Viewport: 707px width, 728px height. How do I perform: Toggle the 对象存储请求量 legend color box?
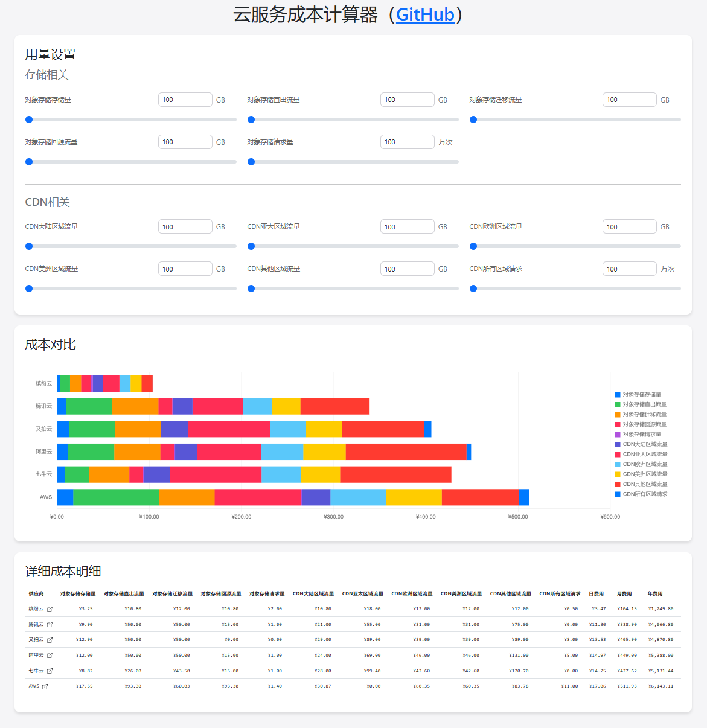pyautogui.click(x=618, y=435)
